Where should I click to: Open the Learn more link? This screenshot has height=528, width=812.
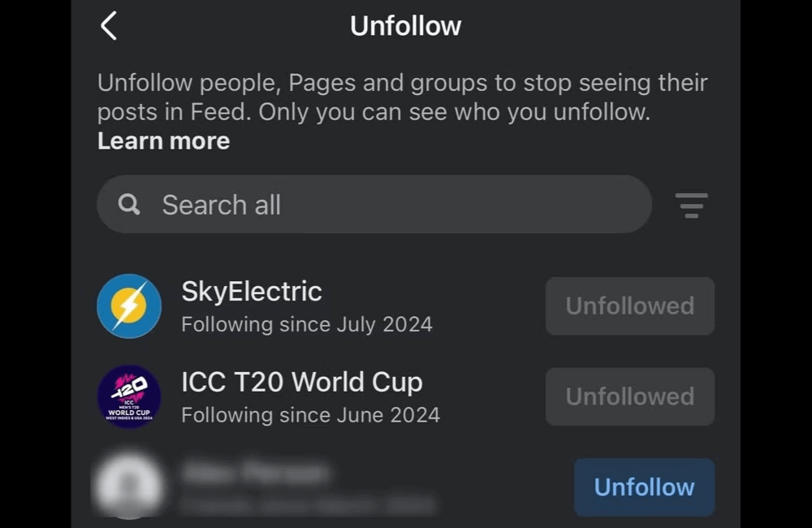tap(163, 141)
